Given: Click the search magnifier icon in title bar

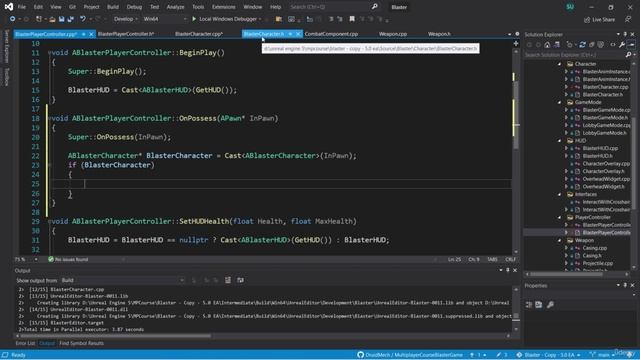Looking at the screenshot, I should pyautogui.click(x=374, y=7).
